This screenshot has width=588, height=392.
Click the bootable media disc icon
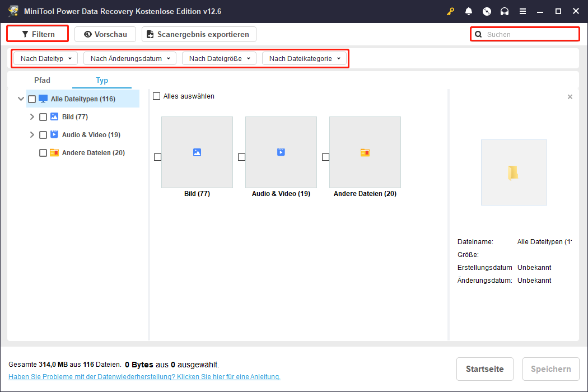click(x=487, y=11)
